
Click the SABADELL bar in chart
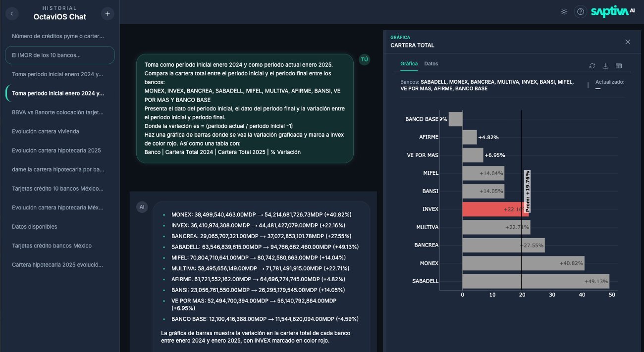535,281
